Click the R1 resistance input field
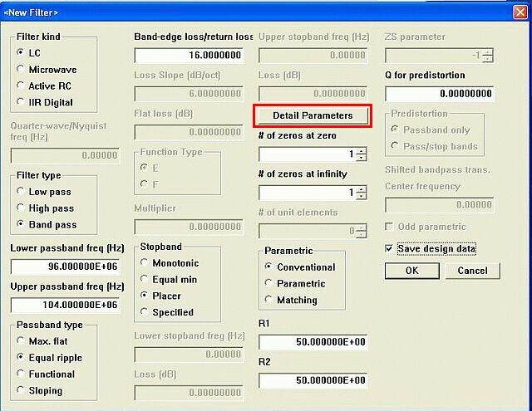This screenshot has height=411, width=532. [314, 342]
